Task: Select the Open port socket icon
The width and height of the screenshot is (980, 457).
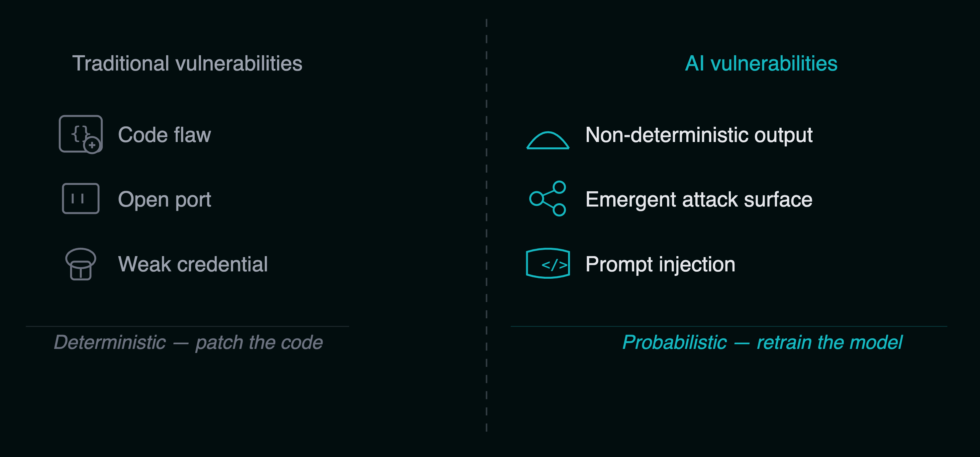Action: (81, 199)
